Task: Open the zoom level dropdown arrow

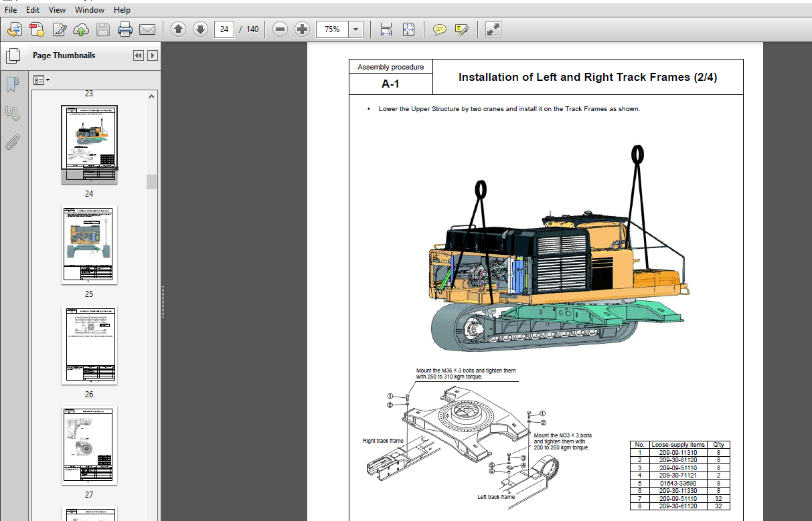Action: click(356, 29)
